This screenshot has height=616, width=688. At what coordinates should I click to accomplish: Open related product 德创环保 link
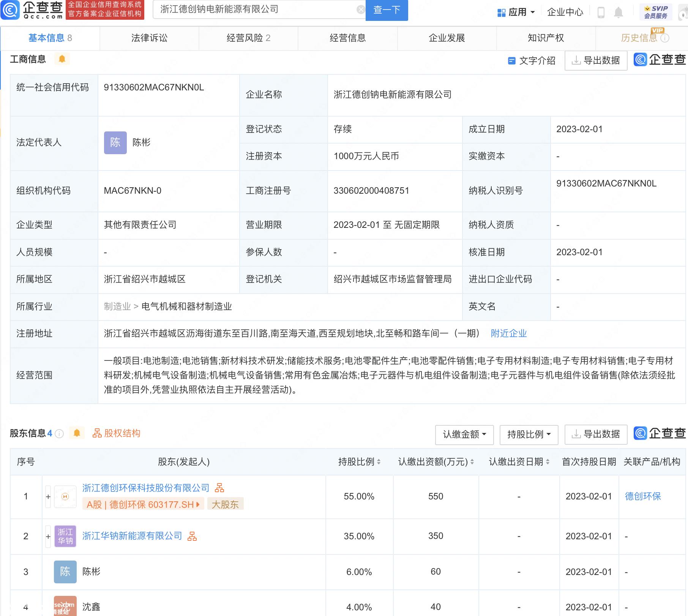pos(643,496)
